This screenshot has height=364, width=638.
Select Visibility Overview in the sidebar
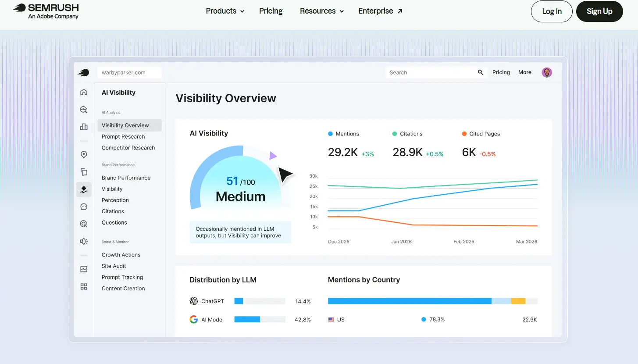point(129,125)
